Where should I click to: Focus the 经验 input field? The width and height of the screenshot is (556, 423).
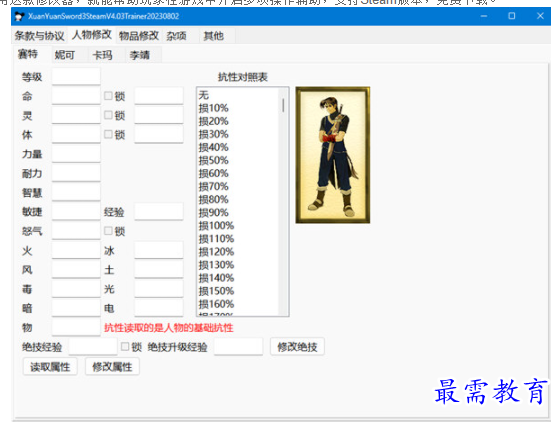(159, 212)
